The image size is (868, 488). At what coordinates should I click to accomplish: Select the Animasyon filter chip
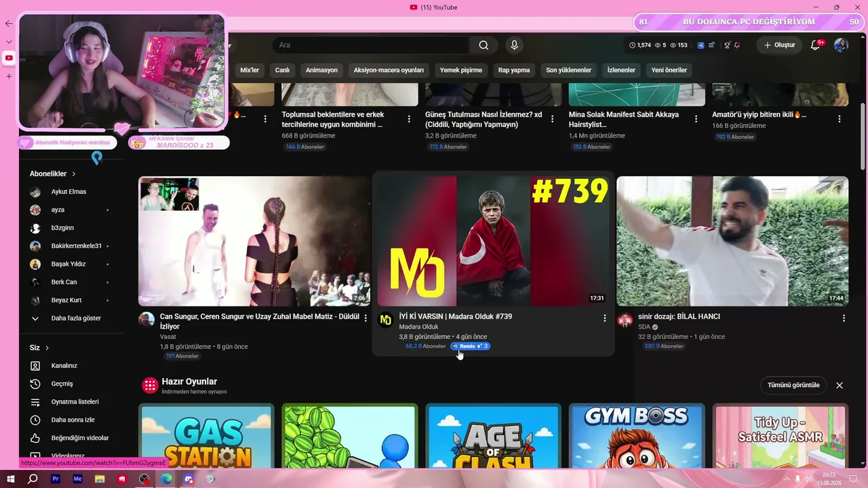tap(321, 70)
